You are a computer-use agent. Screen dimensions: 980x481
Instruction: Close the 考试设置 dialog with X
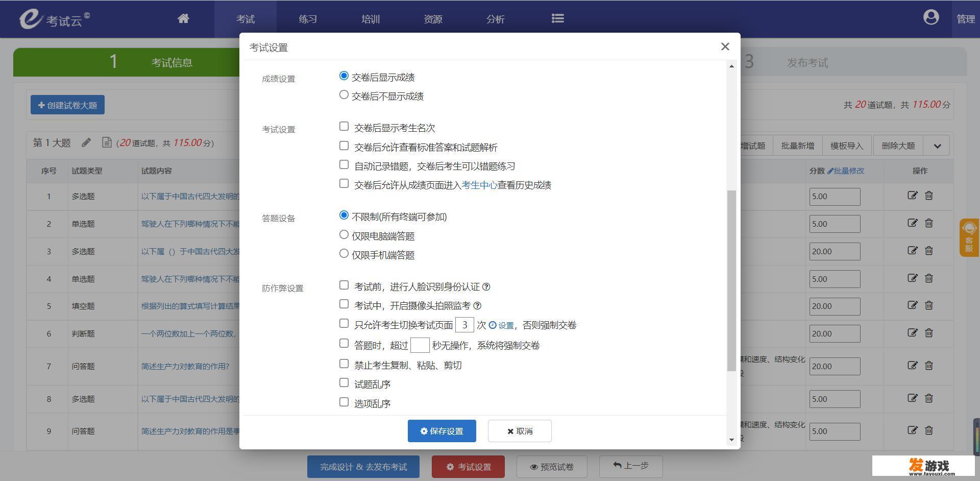tap(725, 46)
